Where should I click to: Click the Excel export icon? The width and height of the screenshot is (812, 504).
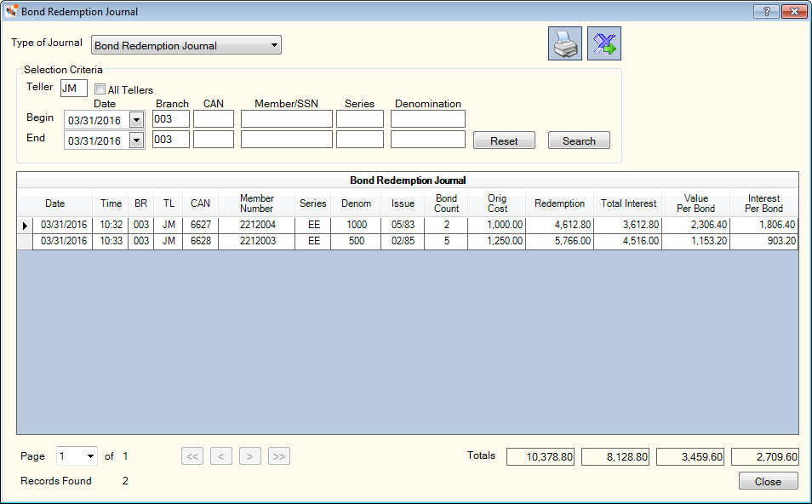(x=603, y=43)
